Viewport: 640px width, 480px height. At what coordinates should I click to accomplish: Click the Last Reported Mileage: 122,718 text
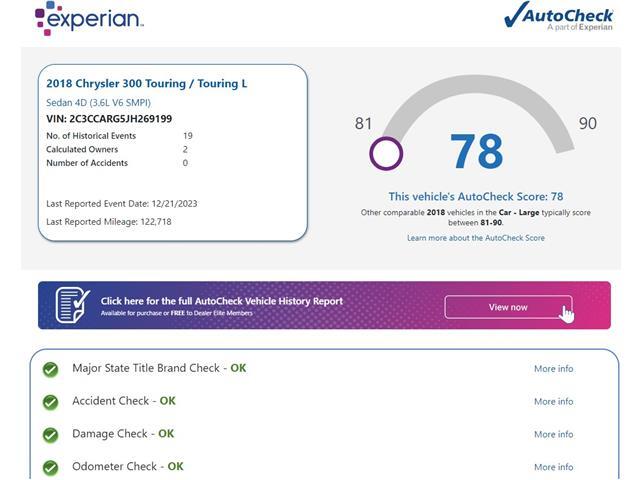click(x=109, y=222)
